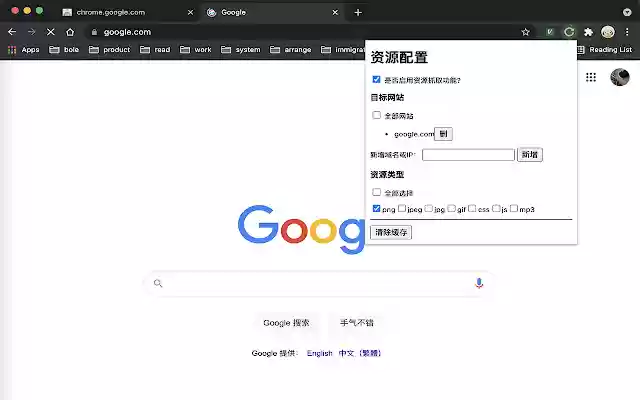Click the 手气不错 lucky button
Screen dimensions: 640x400
coord(357,323)
